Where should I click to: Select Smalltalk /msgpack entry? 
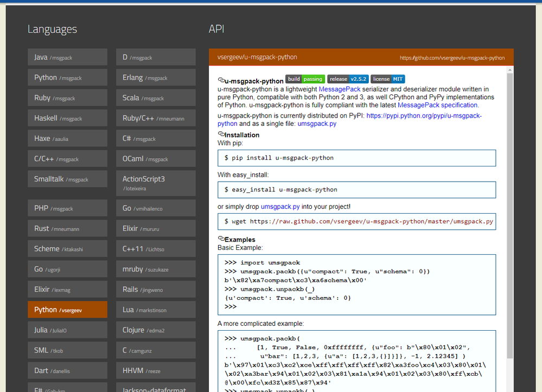coord(67,179)
